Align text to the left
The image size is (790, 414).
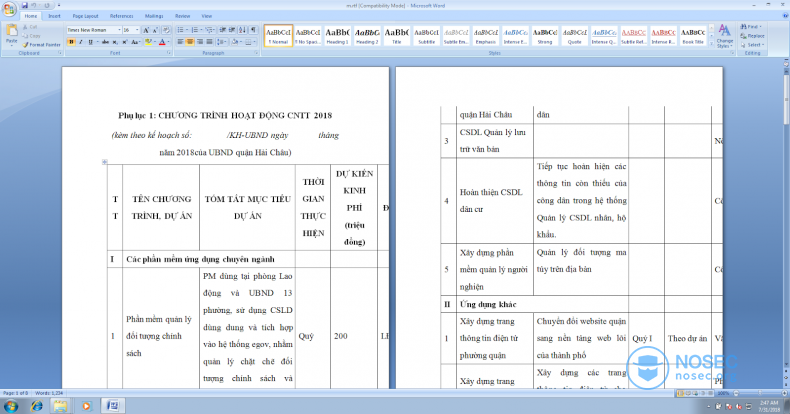click(x=180, y=42)
